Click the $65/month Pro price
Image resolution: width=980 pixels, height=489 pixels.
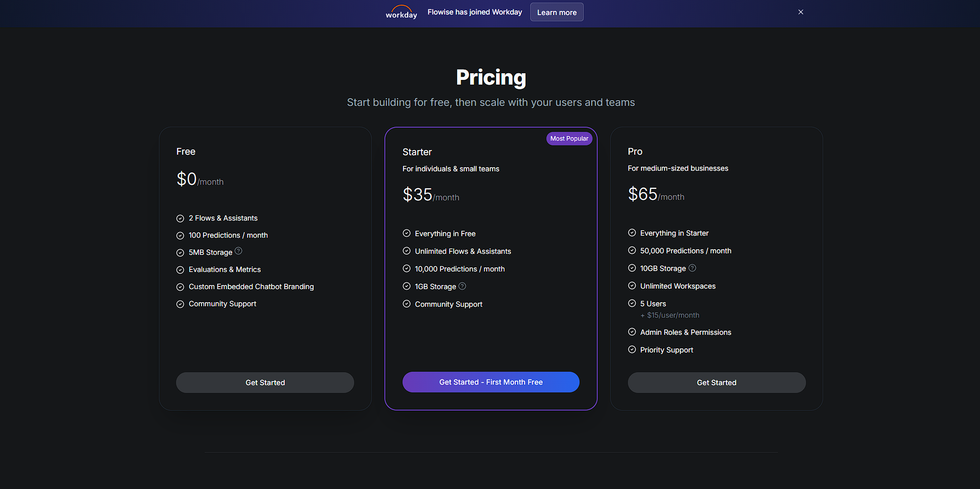point(655,195)
